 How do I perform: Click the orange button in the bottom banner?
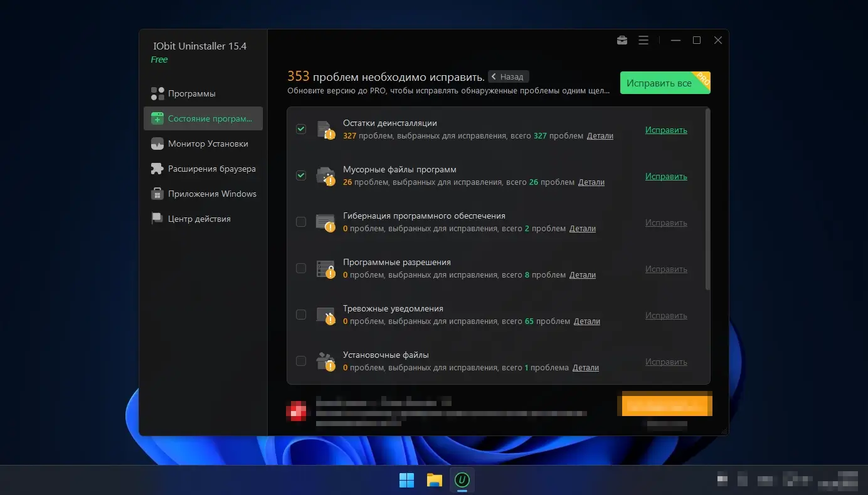pyautogui.click(x=667, y=404)
